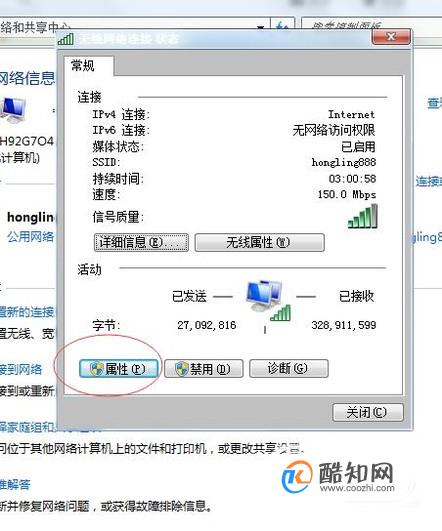The image size is (442, 531).
Task: Click the shield icon on 属性 button
Action: (96, 369)
